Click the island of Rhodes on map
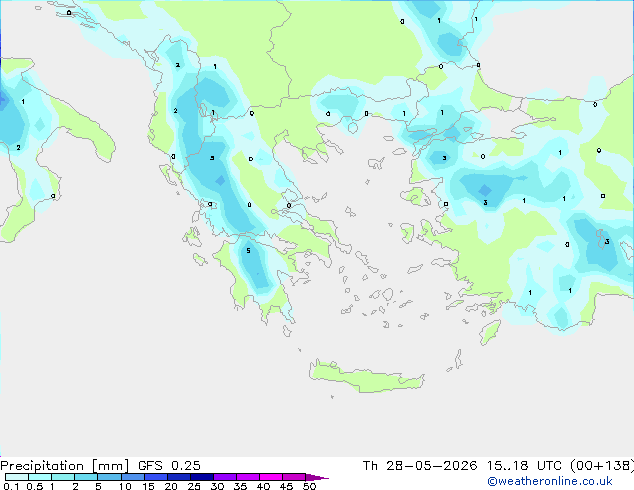This screenshot has height=490, width=634. (490, 332)
